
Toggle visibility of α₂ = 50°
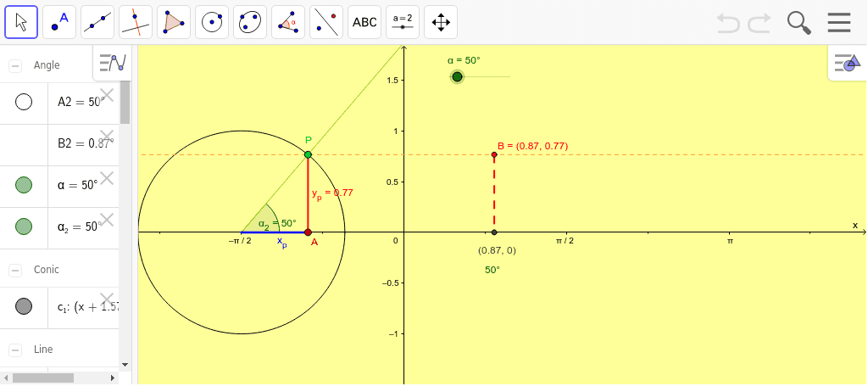24,227
